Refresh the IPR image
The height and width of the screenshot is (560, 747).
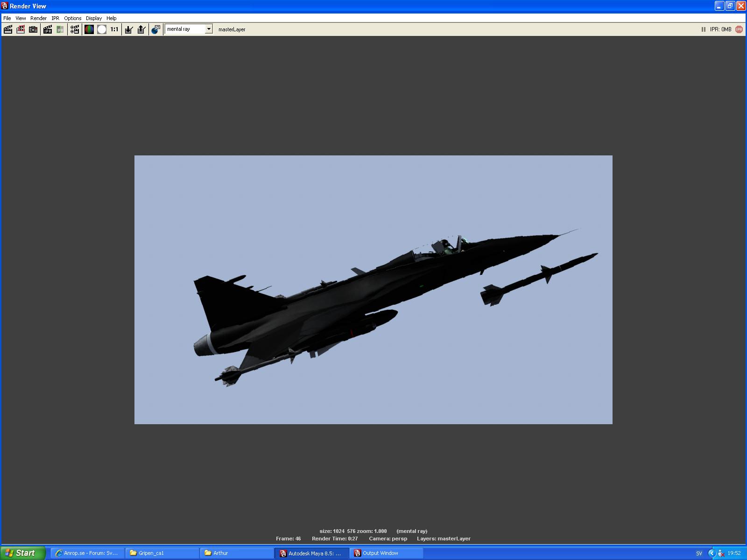coord(59,29)
